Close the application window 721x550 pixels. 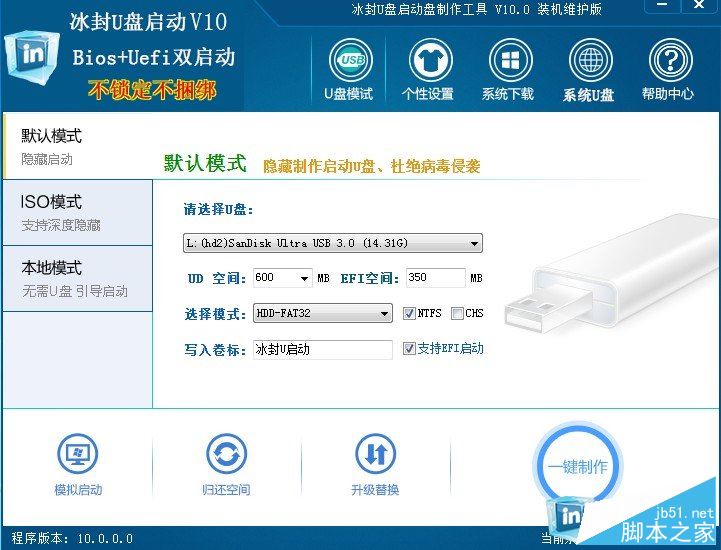pyautogui.click(x=699, y=6)
